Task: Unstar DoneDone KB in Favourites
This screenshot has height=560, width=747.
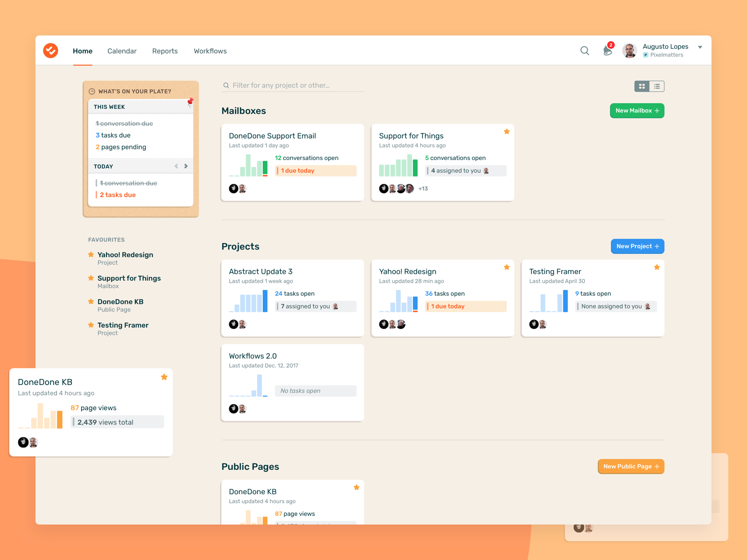Action: [91, 301]
